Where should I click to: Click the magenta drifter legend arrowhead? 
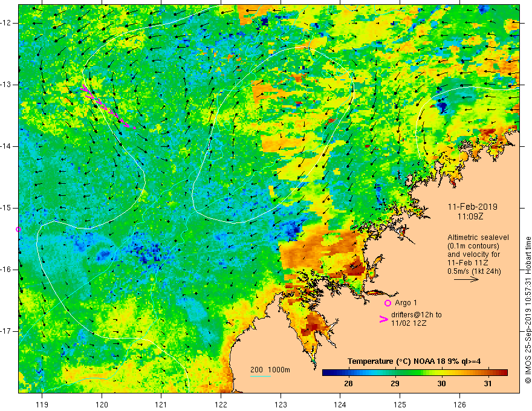tap(384, 319)
